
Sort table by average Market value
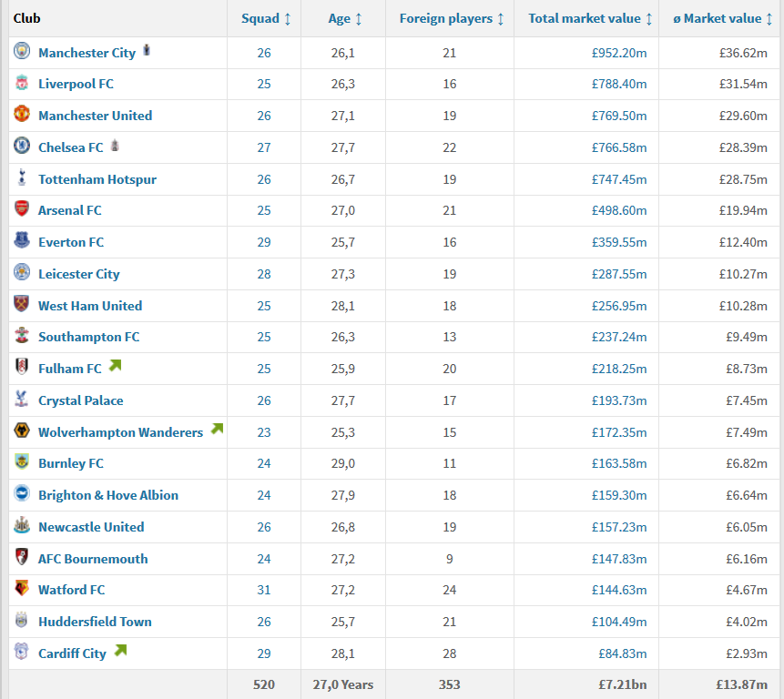pos(722,18)
